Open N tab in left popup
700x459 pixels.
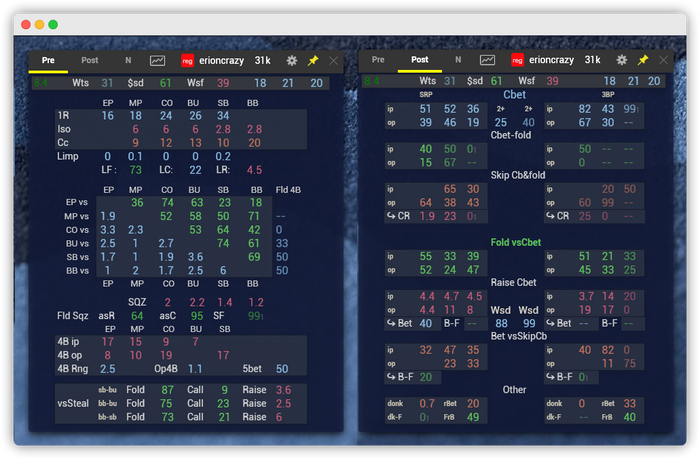point(128,60)
